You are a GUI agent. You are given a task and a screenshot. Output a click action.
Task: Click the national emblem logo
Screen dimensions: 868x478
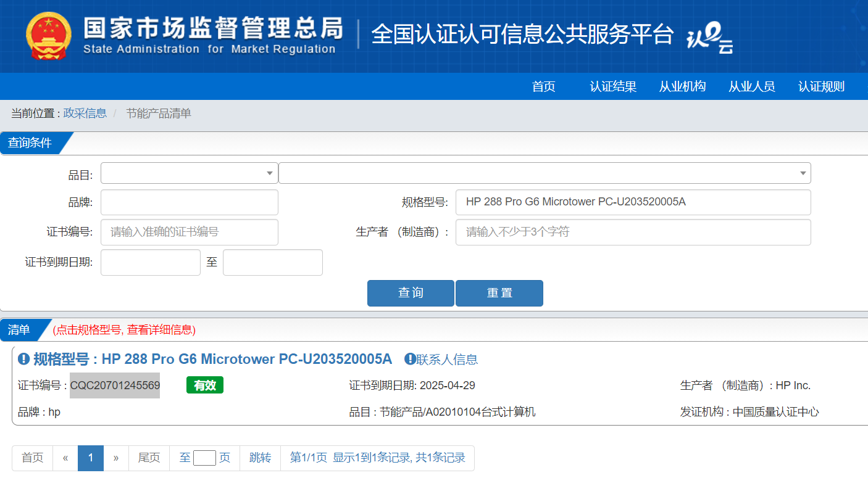tap(49, 36)
